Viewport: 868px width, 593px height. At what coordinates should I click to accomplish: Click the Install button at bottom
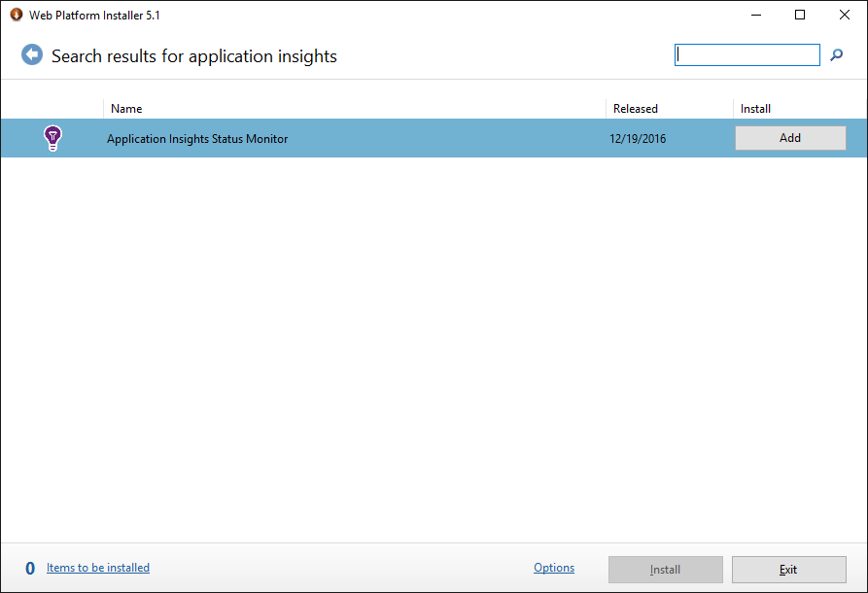click(666, 570)
